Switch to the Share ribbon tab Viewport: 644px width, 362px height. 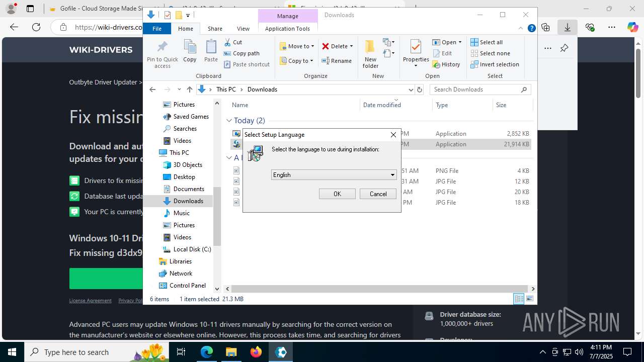[215, 29]
